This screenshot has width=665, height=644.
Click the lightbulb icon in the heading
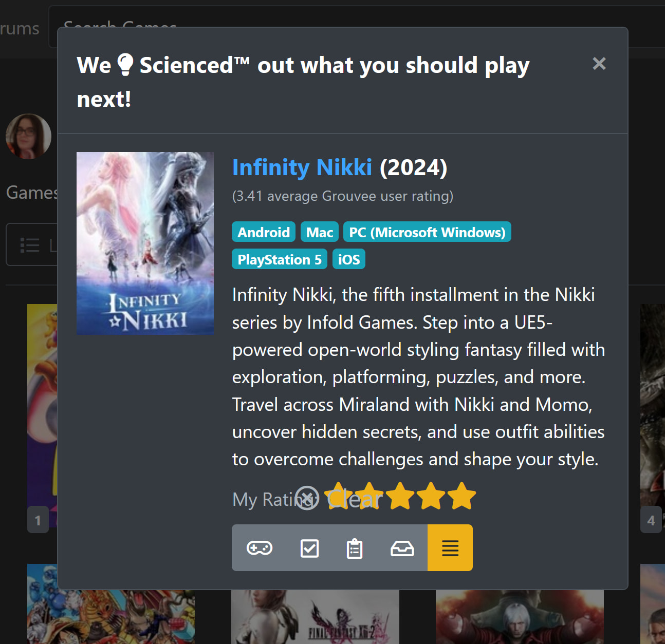pyautogui.click(x=125, y=65)
